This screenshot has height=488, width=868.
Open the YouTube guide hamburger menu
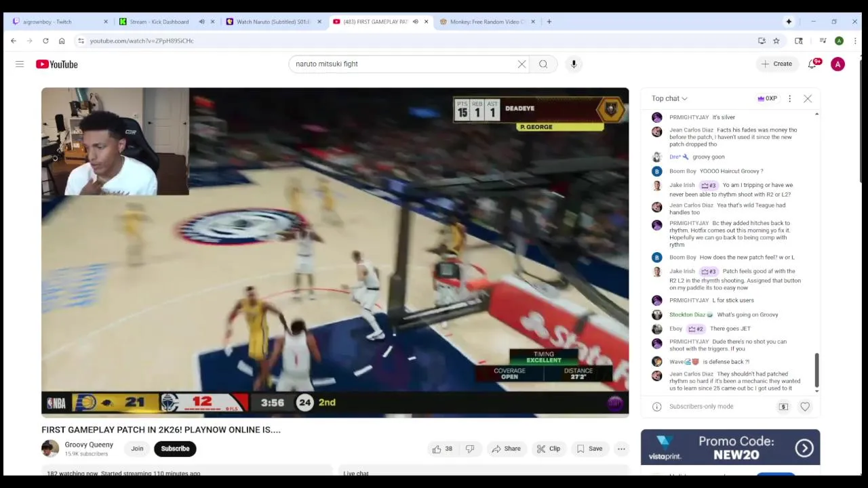click(x=20, y=64)
